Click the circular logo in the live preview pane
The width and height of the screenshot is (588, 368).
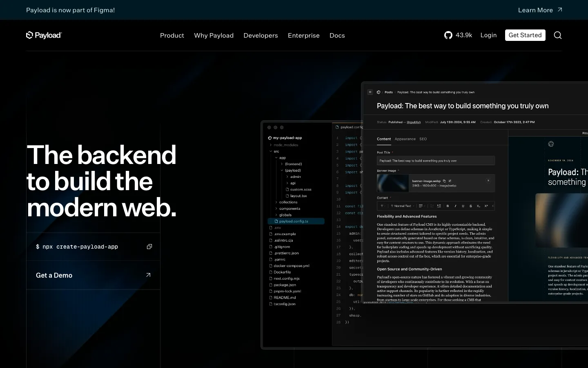(x=551, y=144)
